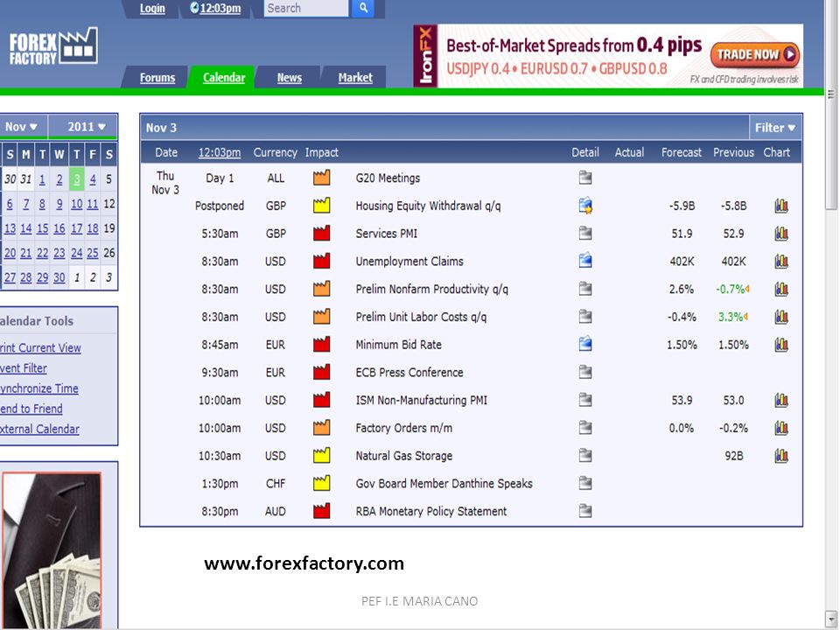Open chart for Unemployment Claims
The image size is (840, 630).
[781, 262]
